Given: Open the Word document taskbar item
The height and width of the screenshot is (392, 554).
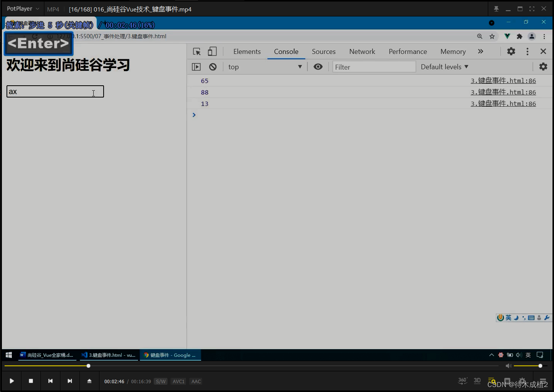Looking at the screenshot, I should click(x=47, y=355).
